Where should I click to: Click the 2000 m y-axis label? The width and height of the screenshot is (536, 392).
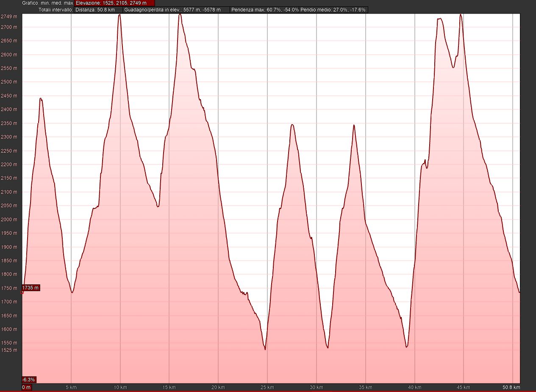9,220
